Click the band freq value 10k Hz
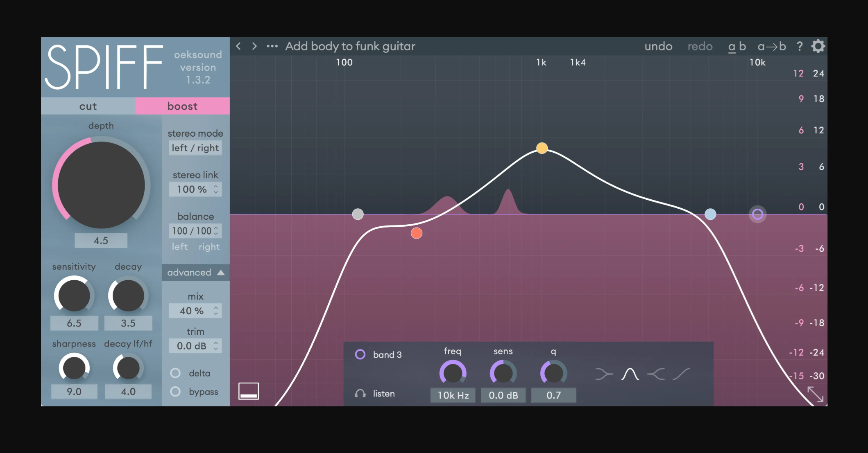 tap(453, 395)
